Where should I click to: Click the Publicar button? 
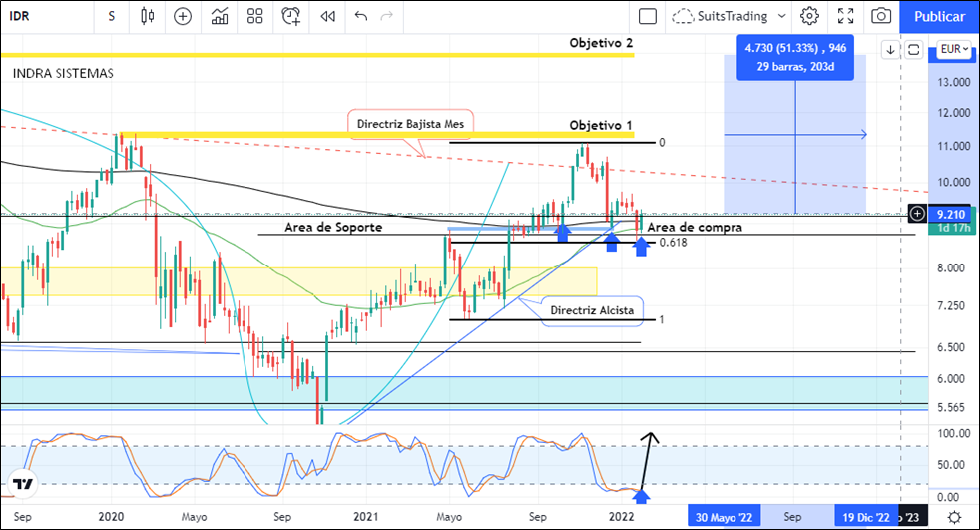point(939,16)
